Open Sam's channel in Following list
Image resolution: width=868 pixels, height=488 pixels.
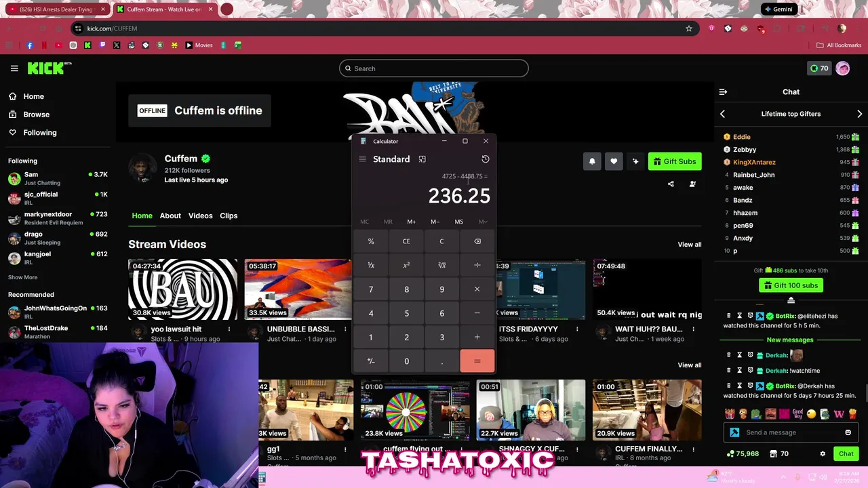click(x=58, y=178)
